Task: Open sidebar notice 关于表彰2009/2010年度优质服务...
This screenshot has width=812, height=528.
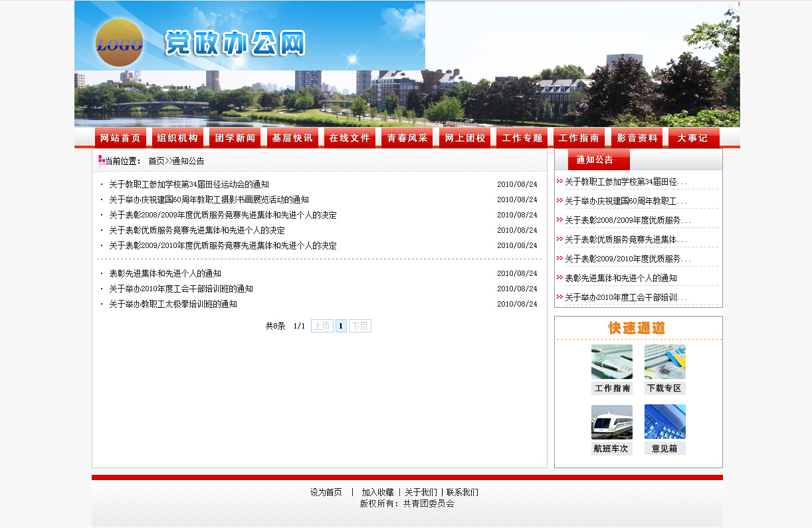Action: click(x=628, y=259)
